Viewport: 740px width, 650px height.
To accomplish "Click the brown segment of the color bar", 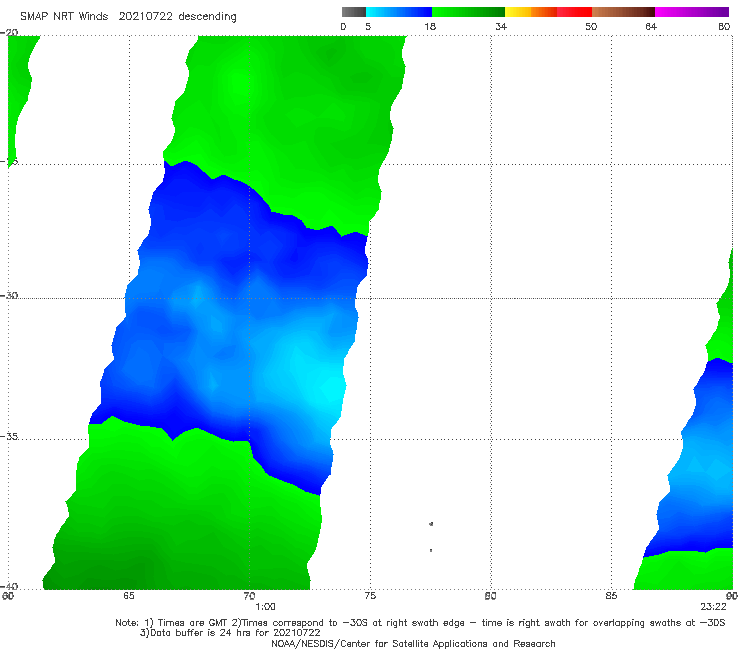I will point(623,12).
